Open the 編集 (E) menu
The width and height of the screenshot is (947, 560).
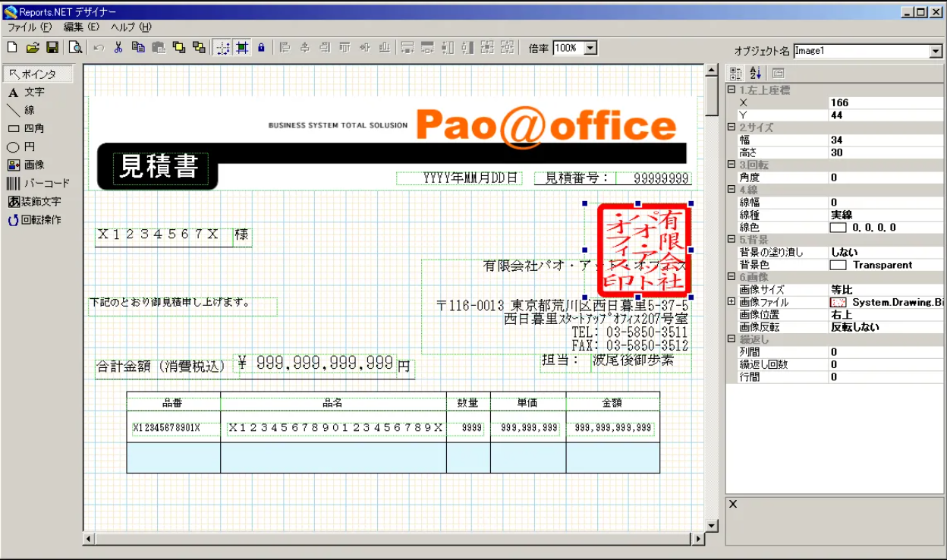pyautogui.click(x=81, y=27)
